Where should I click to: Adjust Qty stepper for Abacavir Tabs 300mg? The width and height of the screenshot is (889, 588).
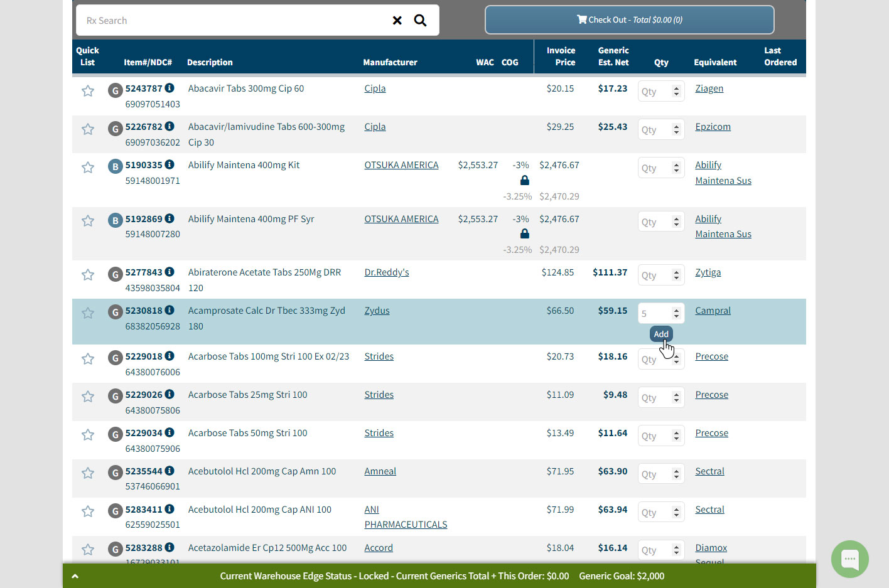(x=676, y=92)
